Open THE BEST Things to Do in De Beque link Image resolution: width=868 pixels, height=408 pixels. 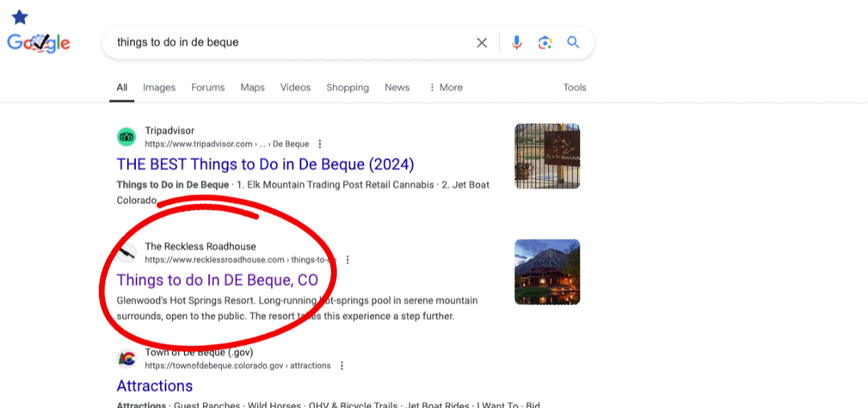(265, 165)
